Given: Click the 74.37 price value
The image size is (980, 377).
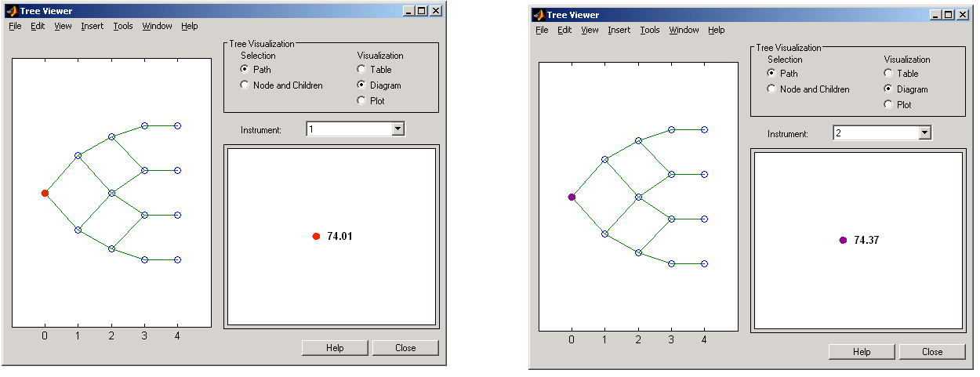Looking at the screenshot, I should coord(866,240).
